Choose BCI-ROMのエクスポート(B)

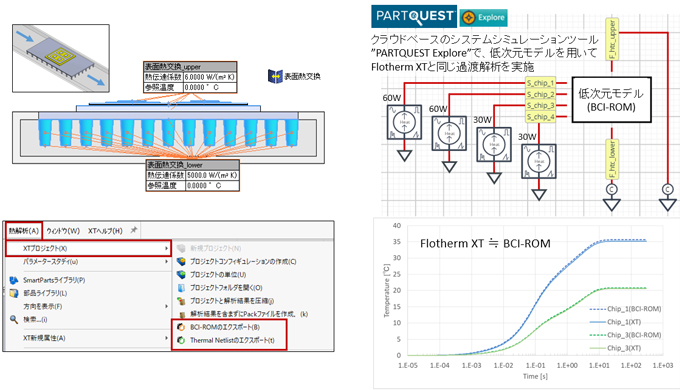225,327
